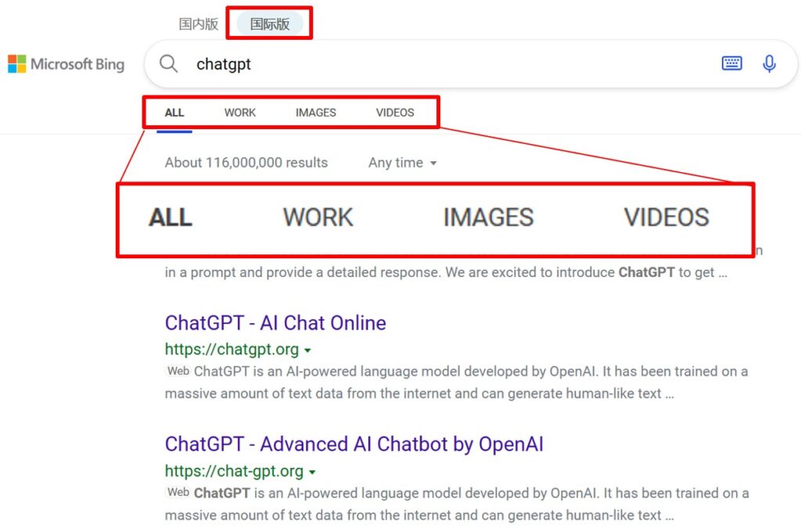
Task: Click the green https://chat-gpt.org URL
Action: pyautogui.click(x=234, y=471)
